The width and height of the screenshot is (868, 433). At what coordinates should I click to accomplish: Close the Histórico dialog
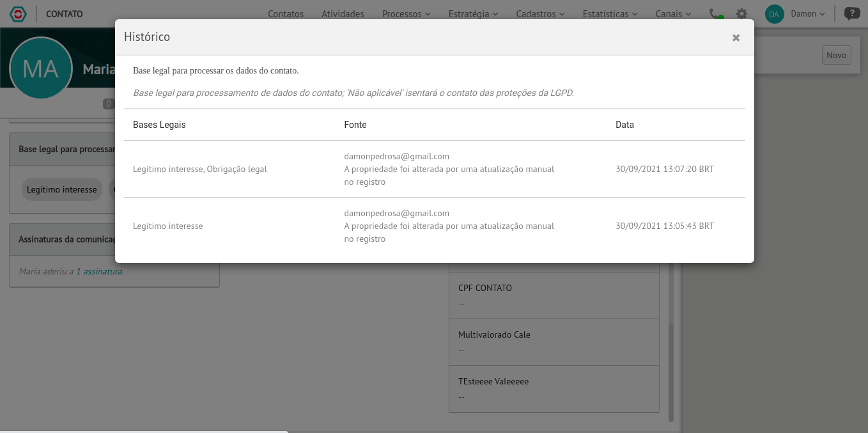click(x=736, y=38)
